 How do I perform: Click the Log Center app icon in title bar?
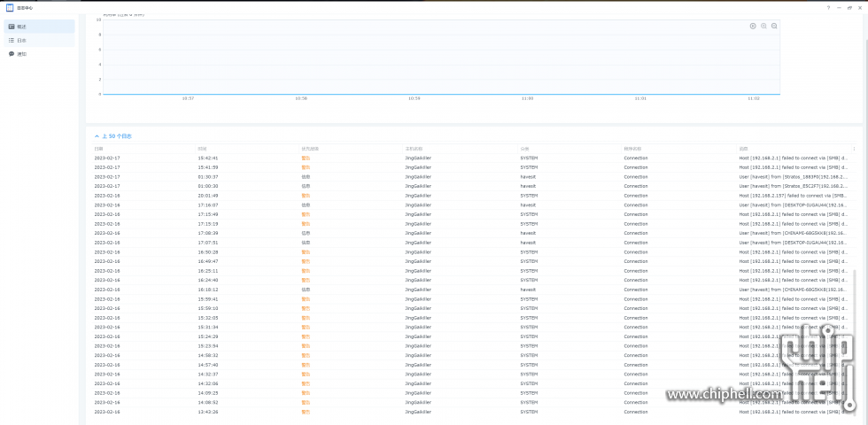click(10, 8)
